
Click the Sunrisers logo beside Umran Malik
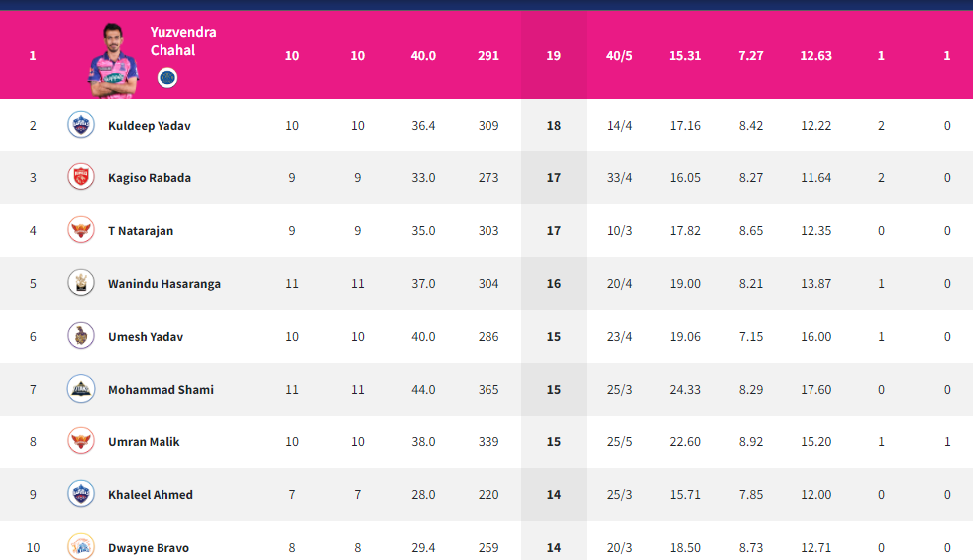coord(81,441)
